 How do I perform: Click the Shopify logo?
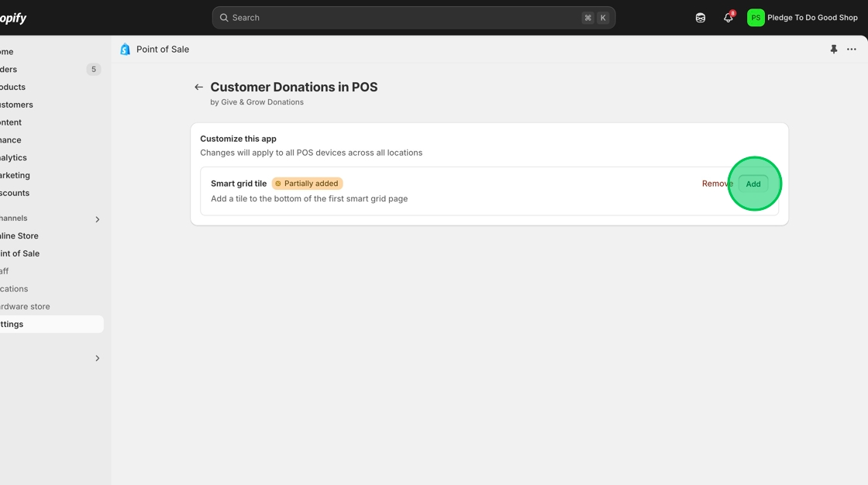(13, 18)
